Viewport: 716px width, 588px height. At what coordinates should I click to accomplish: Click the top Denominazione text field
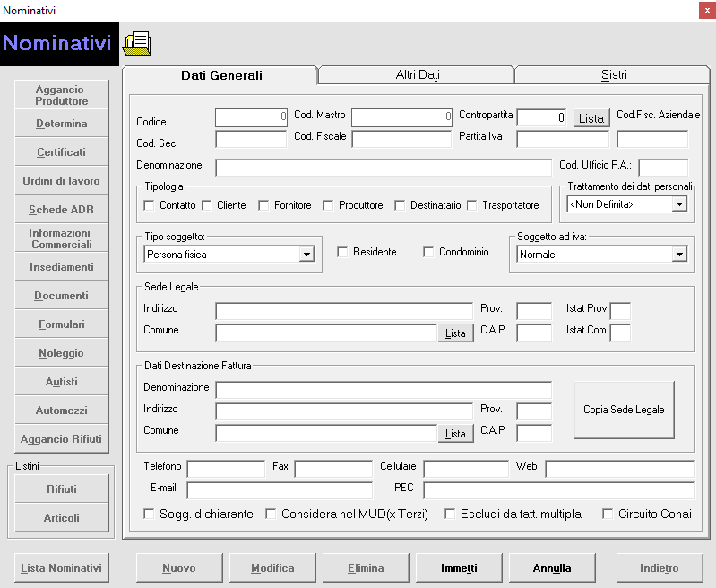click(x=384, y=168)
